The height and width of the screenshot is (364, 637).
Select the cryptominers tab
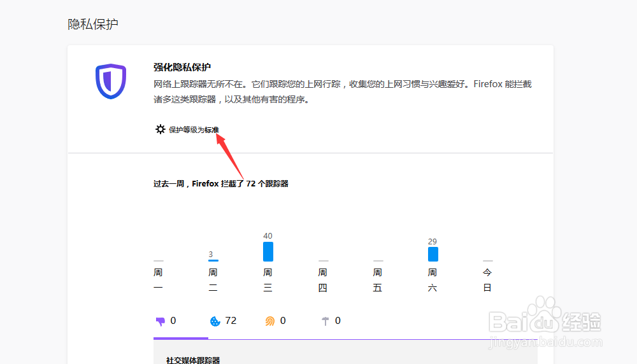[x=331, y=321]
